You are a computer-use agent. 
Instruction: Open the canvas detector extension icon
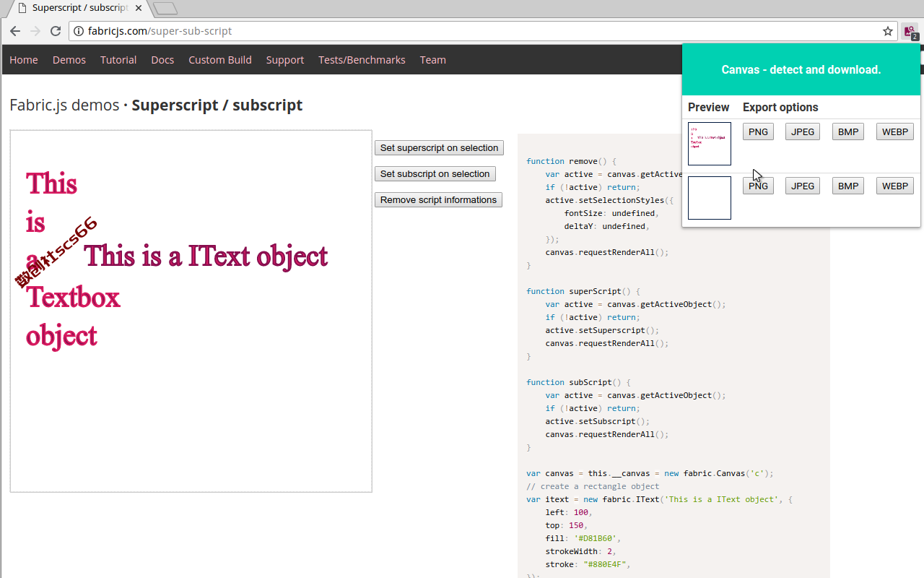click(x=910, y=31)
